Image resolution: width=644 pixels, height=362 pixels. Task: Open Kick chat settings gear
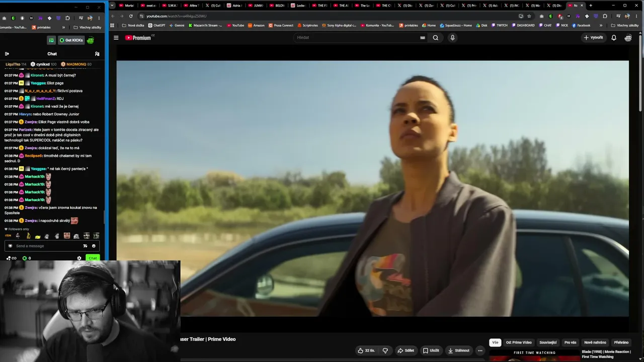[79, 258]
